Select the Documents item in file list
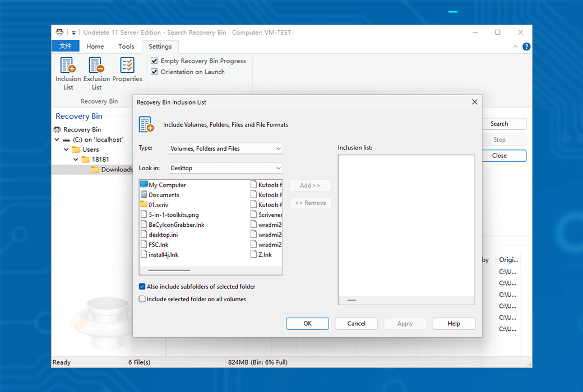583x392 pixels. [164, 195]
